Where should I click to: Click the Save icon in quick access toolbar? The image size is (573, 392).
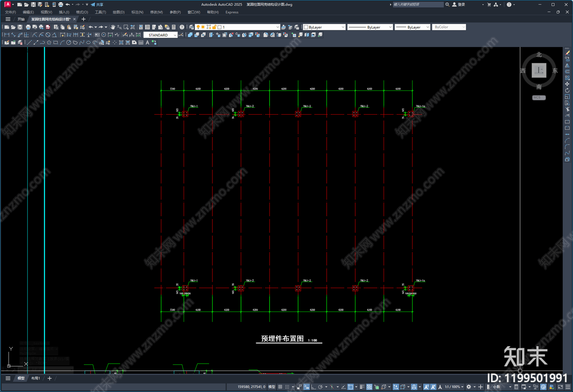(x=33, y=5)
